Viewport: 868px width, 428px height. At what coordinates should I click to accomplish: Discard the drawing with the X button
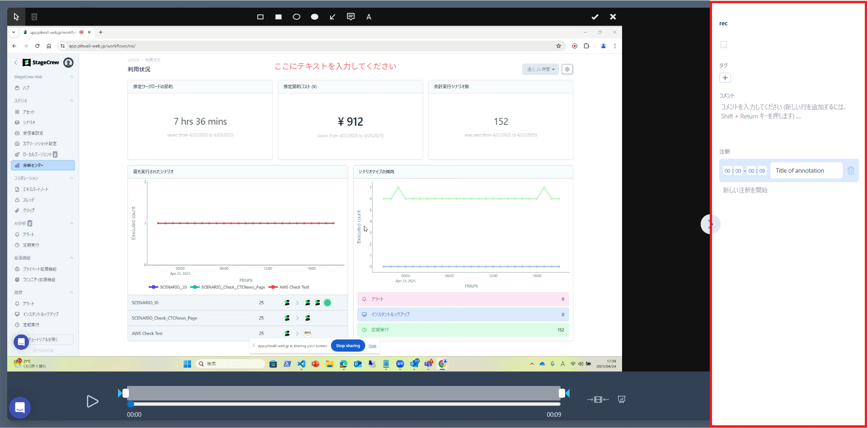click(613, 17)
